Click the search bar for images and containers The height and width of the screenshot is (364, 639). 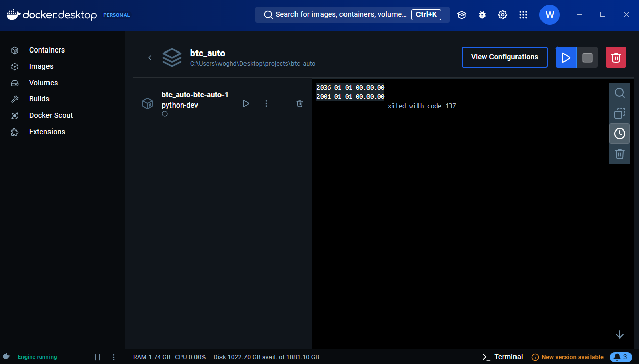coord(352,15)
